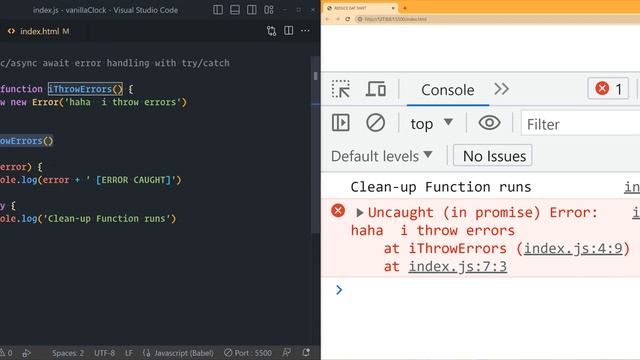The image size is (640, 360).
Task: Open the editor More Actions menu
Action: [x=305, y=31]
